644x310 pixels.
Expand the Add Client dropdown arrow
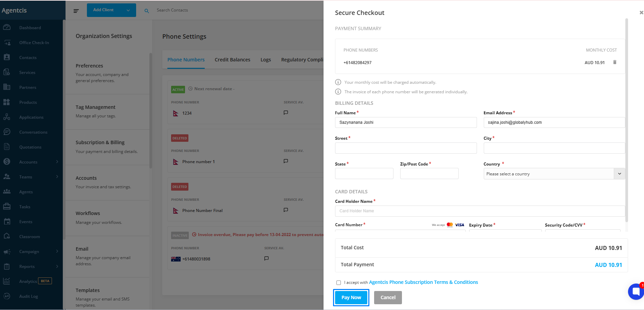(x=128, y=10)
